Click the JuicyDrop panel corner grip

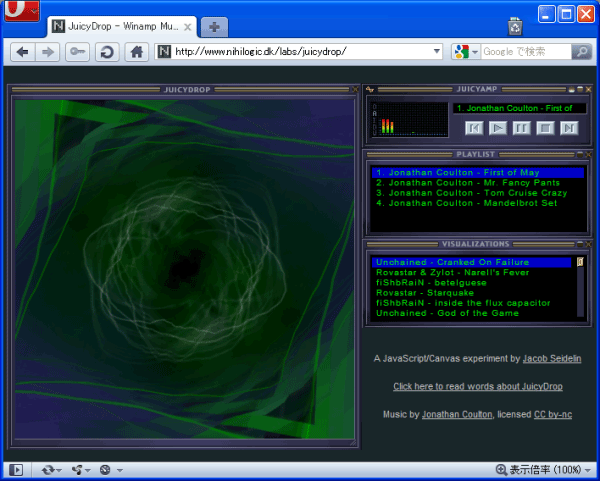click(354, 443)
